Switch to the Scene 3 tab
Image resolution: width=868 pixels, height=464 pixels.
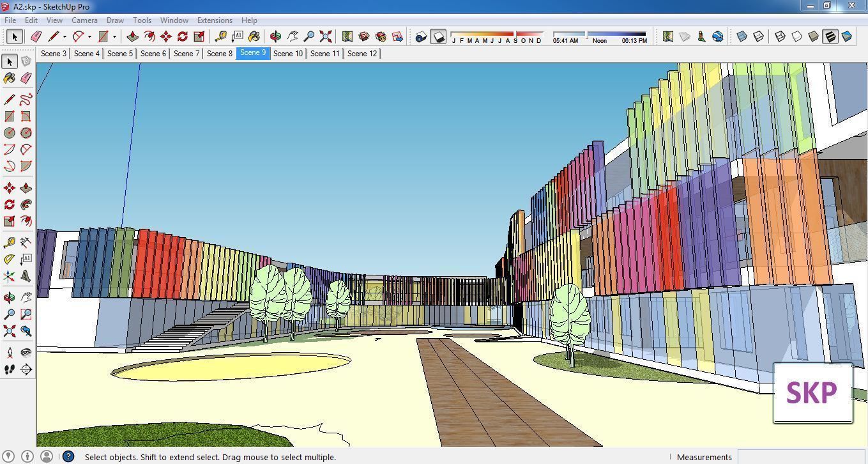point(54,54)
